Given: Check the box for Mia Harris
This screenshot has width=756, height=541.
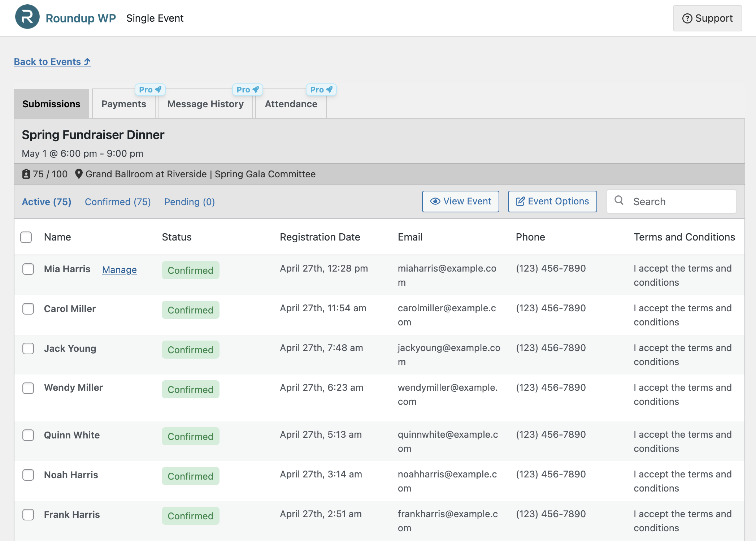Looking at the screenshot, I should coord(28,269).
